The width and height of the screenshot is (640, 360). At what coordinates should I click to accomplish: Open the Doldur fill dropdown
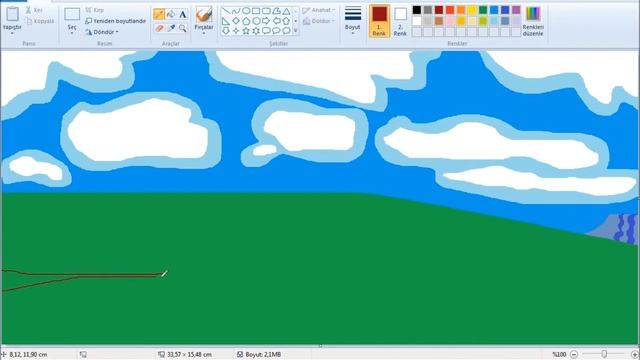coord(319,21)
